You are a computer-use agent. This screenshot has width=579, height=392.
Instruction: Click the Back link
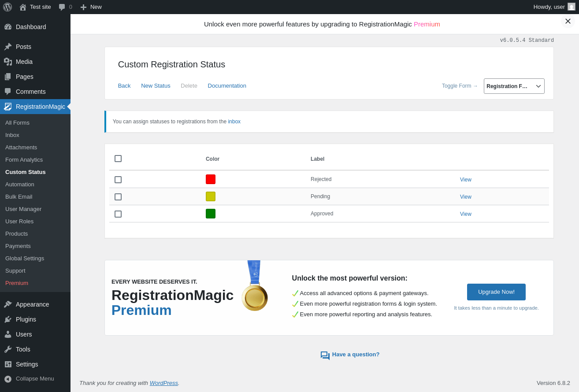(124, 86)
